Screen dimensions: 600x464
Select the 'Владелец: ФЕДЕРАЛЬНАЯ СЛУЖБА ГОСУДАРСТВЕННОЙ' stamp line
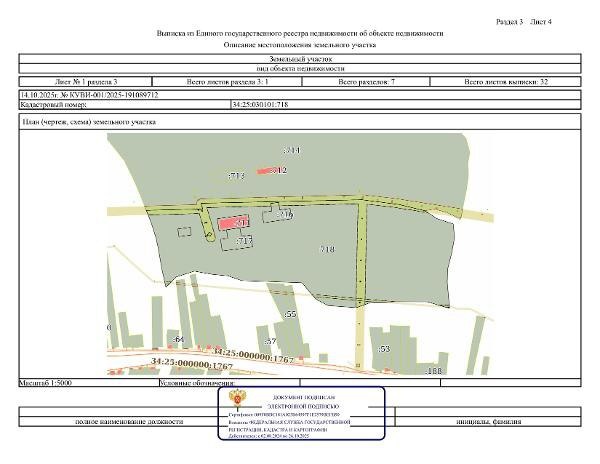point(290,422)
